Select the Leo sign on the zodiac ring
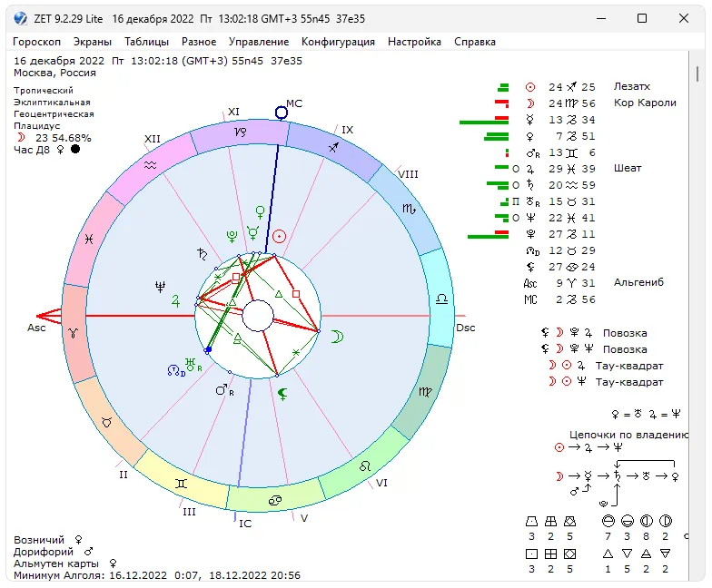Image resolution: width=712 pixels, height=588 pixels. [365, 466]
